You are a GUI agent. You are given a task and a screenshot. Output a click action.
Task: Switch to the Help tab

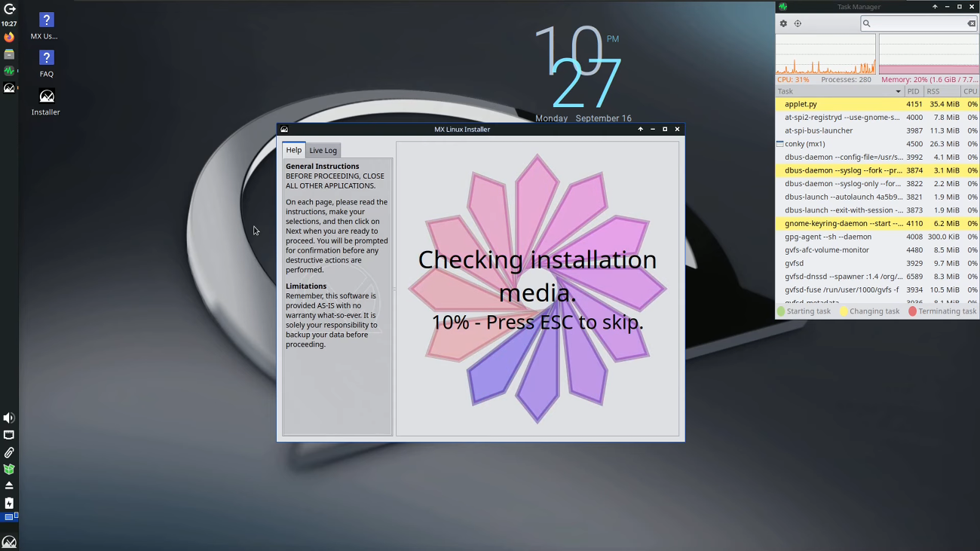tap(293, 150)
